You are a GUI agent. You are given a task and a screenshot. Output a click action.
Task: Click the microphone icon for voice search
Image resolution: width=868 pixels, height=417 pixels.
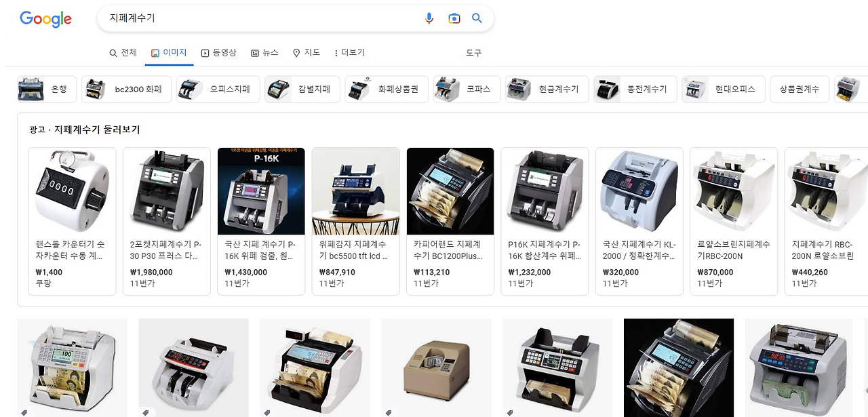click(429, 18)
